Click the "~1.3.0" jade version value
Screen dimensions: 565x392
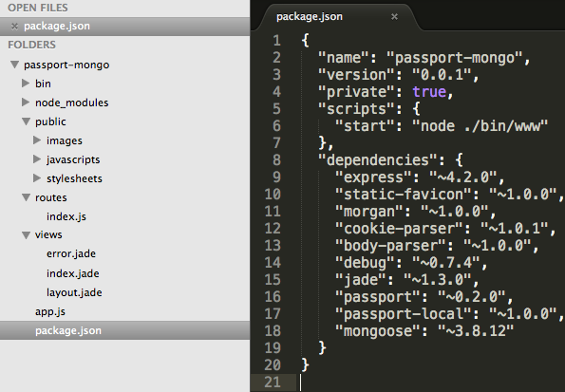click(438, 280)
